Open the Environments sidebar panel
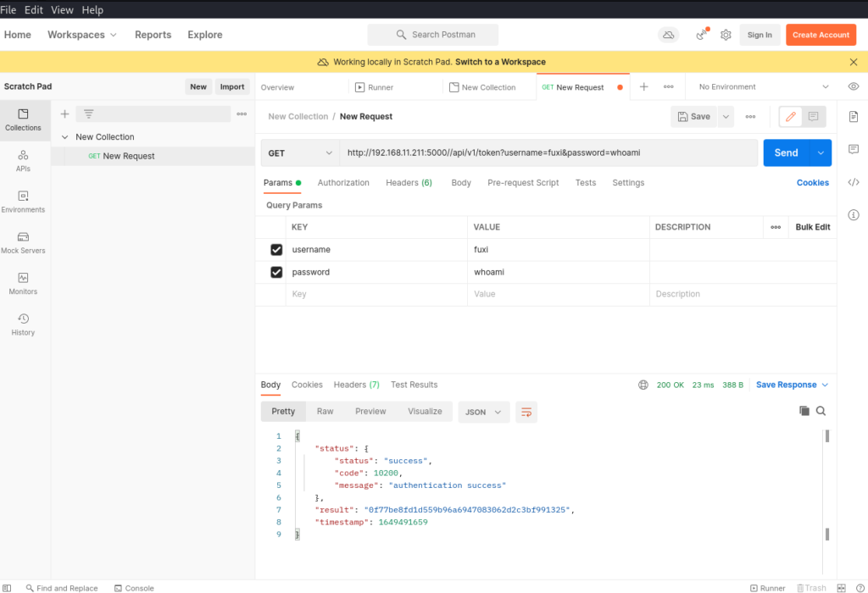The height and width of the screenshot is (593, 868). [23, 202]
